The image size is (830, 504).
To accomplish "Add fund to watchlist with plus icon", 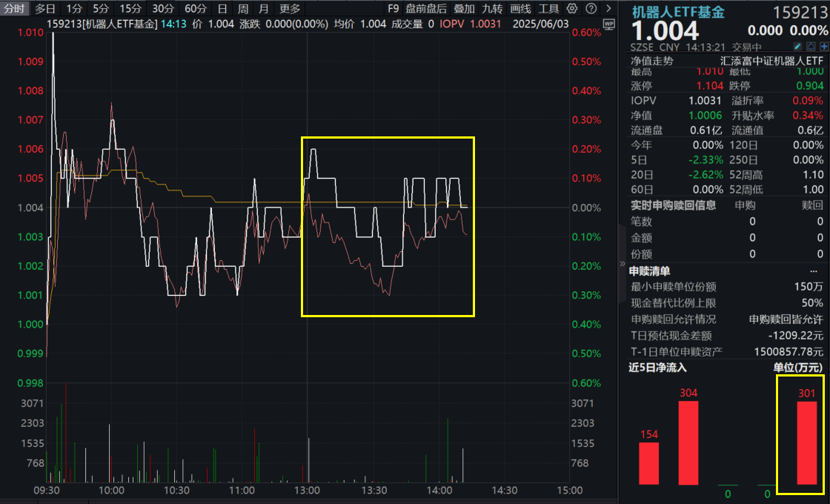I will [x=823, y=47].
